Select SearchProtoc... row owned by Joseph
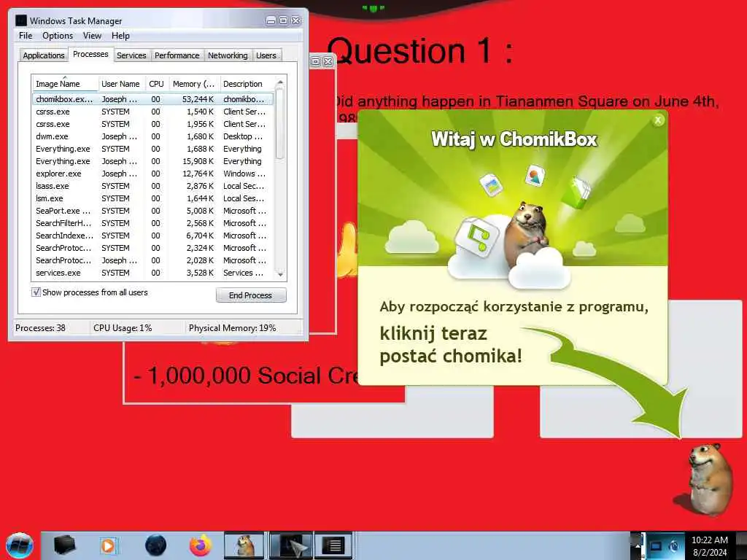 point(153,260)
